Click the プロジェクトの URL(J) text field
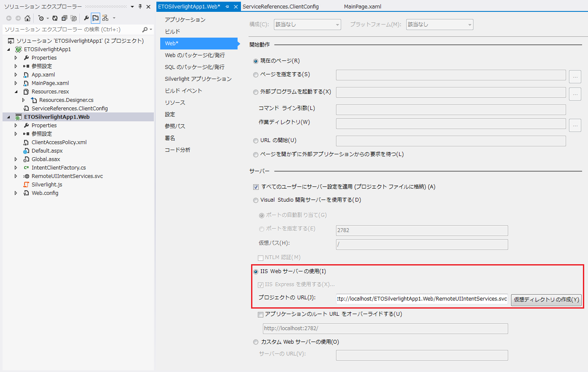 pyautogui.click(x=422, y=299)
